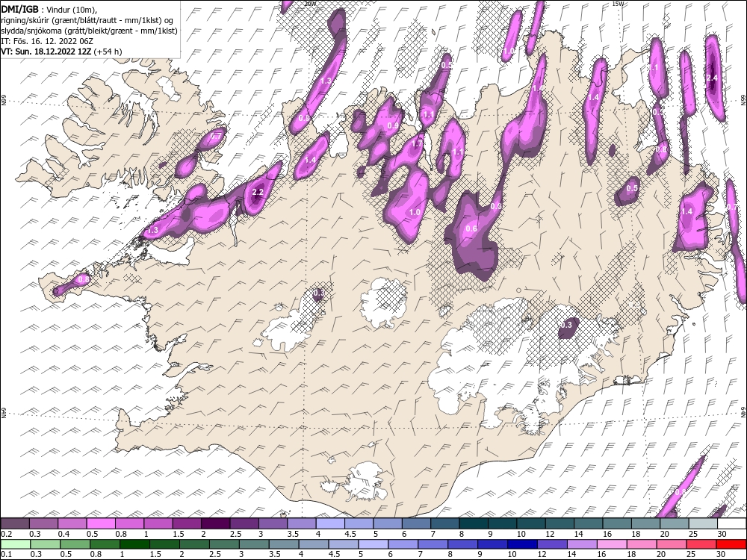747x560 pixels.
Task: Click the 'VT: Sun. 18.12.2022 12Z' valid time
Action: click(x=46, y=52)
